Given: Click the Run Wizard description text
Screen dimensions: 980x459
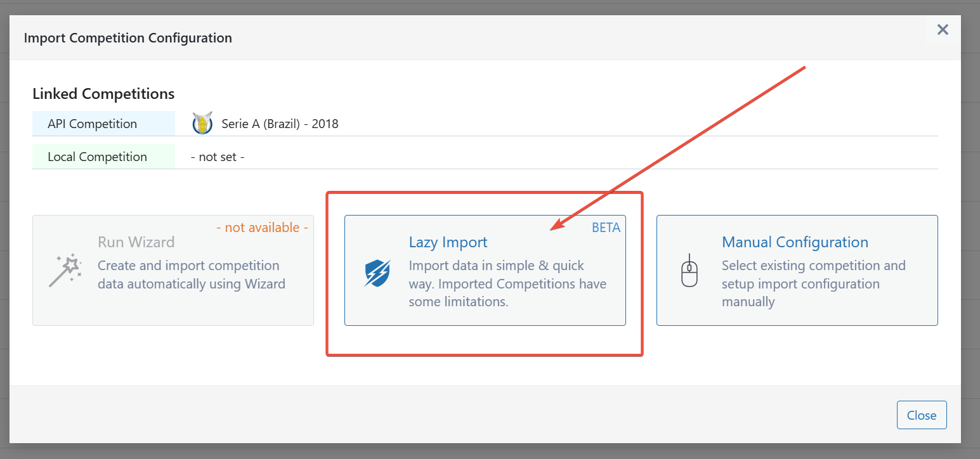Looking at the screenshot, I should tap(191, 275).
